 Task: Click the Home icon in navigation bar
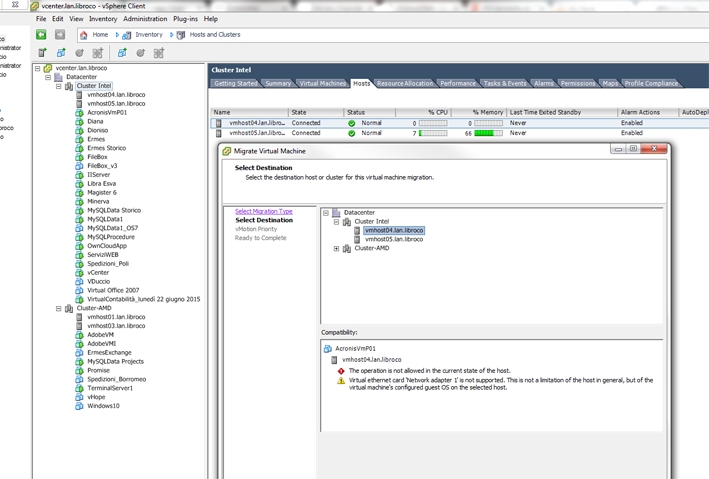point(83,35)
